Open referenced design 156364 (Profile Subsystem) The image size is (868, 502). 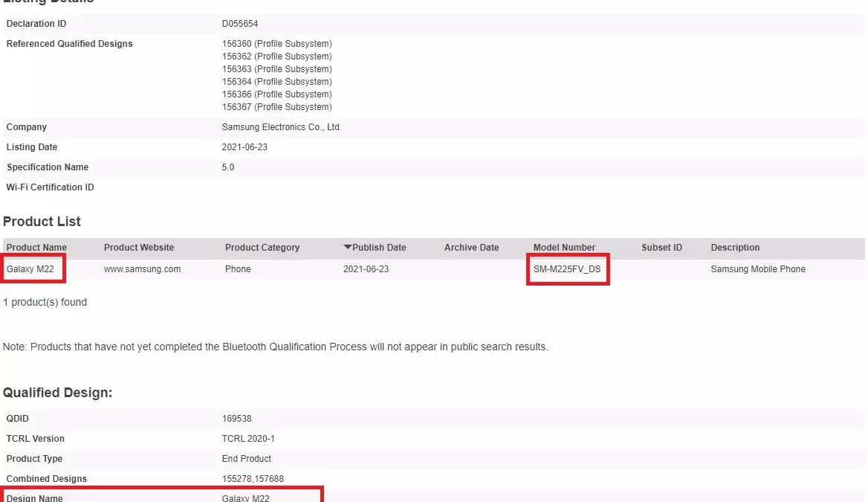tap(276, 82)
